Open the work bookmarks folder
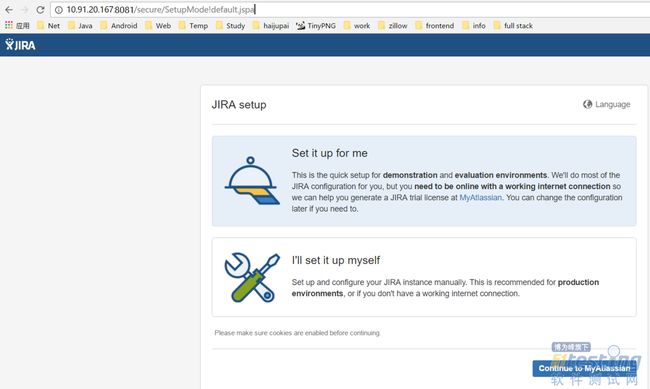The image size is (650, 389). (357, 26)
